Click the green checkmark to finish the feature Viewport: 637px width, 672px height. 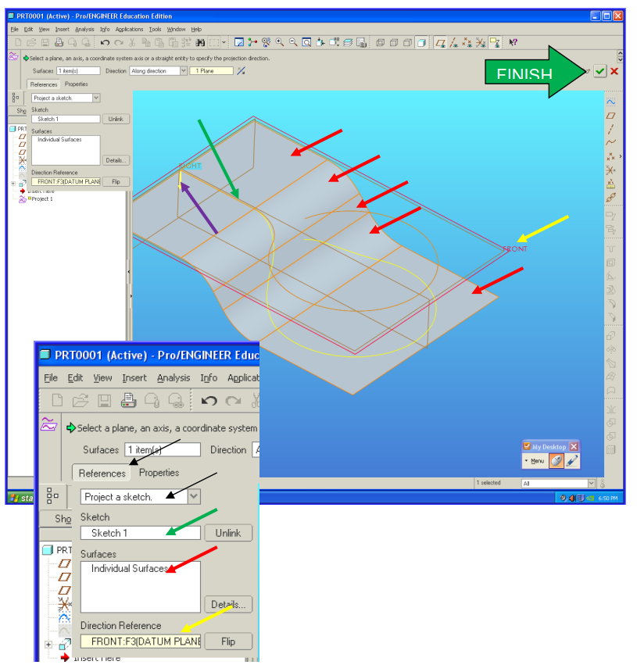coord(599,71)
